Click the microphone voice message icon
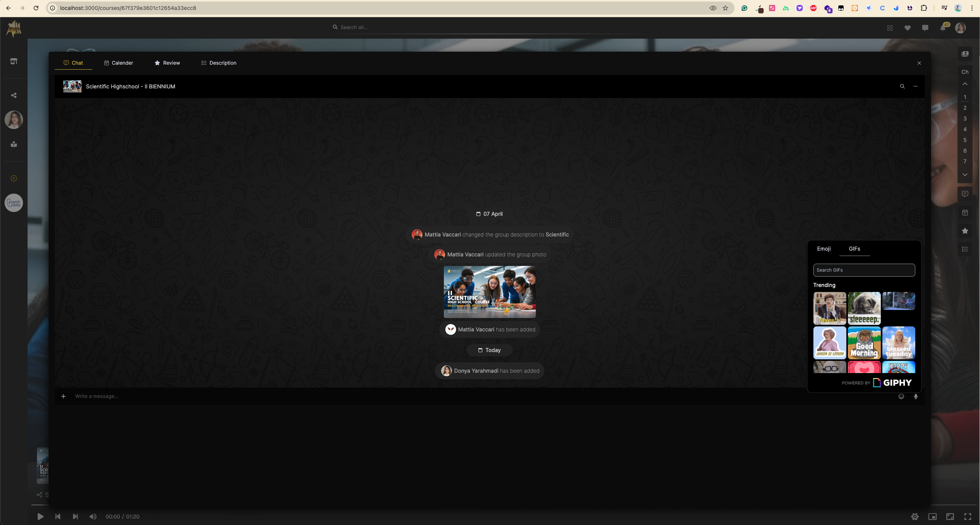This screenshot has height=525, width=980. pos(916,396)
